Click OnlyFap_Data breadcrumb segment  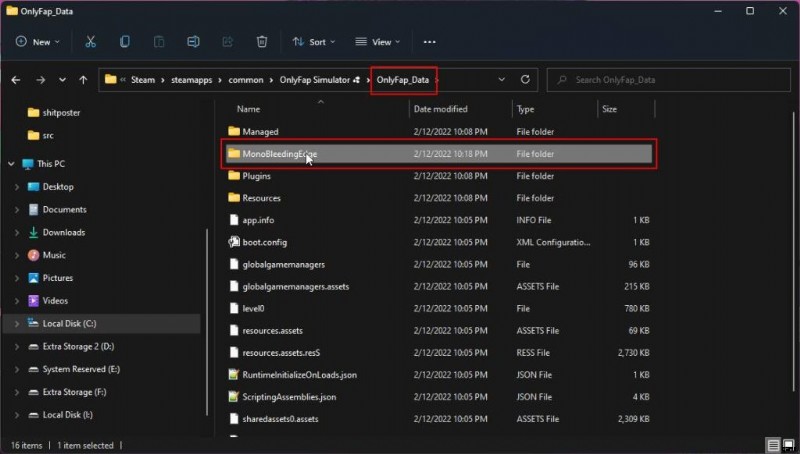click(x=403, y=80)
